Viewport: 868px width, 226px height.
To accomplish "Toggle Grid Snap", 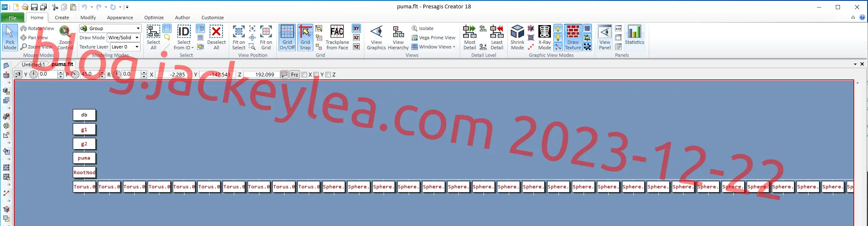I will coord(305,38).
